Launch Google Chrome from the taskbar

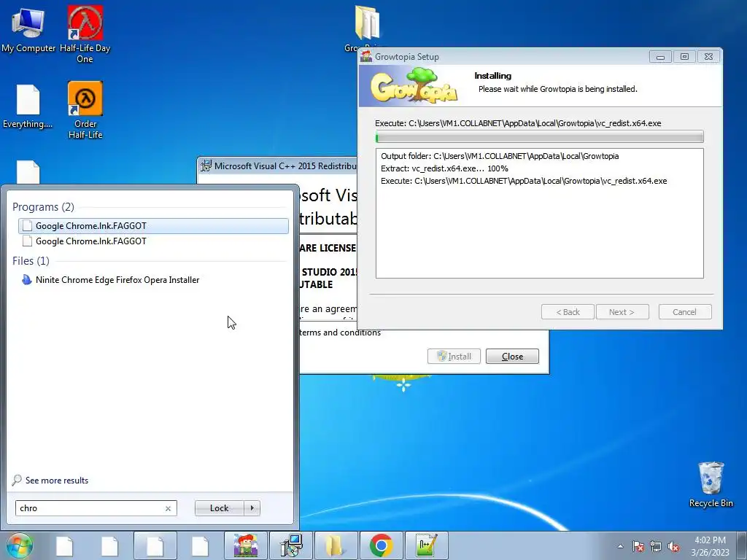point(381,545)
